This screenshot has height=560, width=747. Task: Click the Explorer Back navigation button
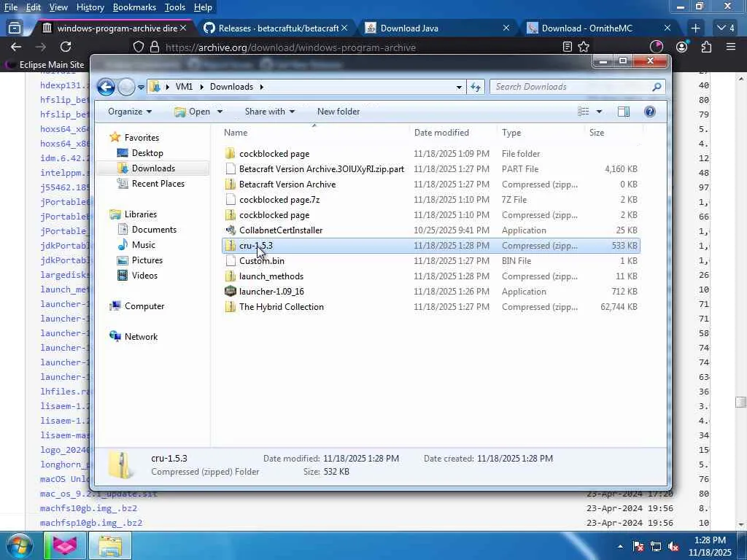click(x=106, y=87)
